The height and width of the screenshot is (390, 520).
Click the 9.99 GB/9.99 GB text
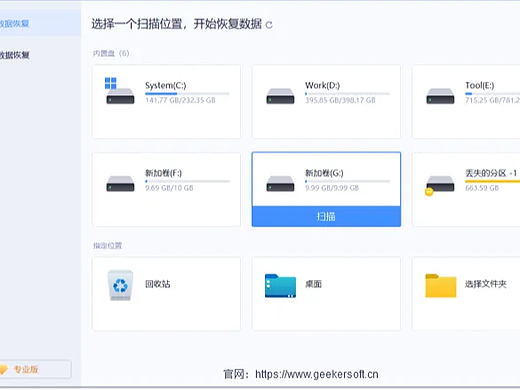tap(332, 188)
